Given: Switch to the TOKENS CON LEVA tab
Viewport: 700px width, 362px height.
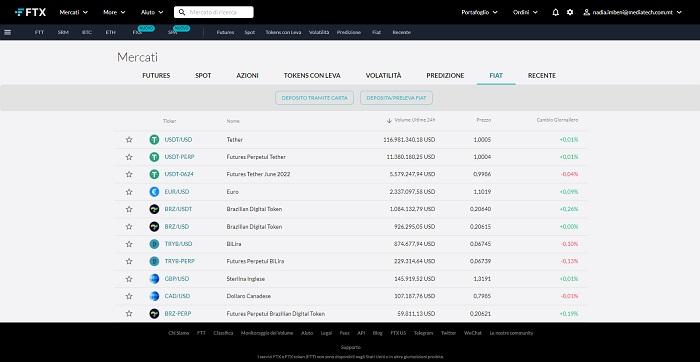Looking at the screenshot, I should (312, 76).
